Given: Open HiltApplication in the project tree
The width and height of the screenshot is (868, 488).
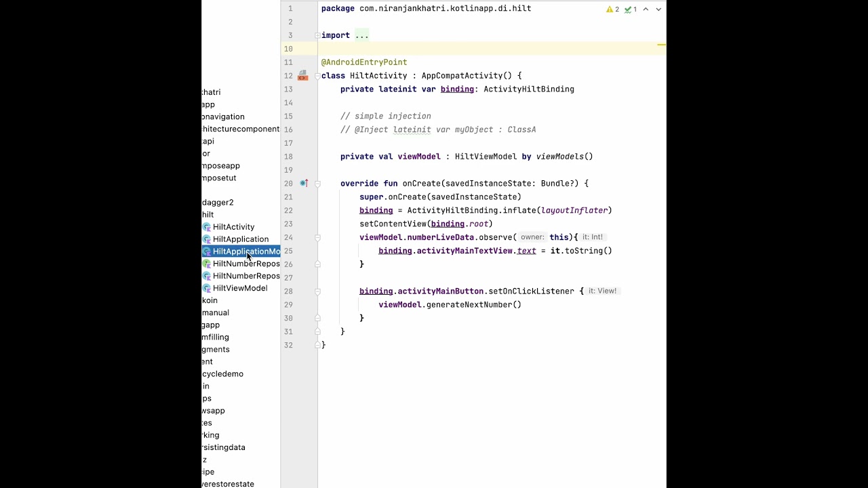Looking at the screenshot, I should pos(241,239).
